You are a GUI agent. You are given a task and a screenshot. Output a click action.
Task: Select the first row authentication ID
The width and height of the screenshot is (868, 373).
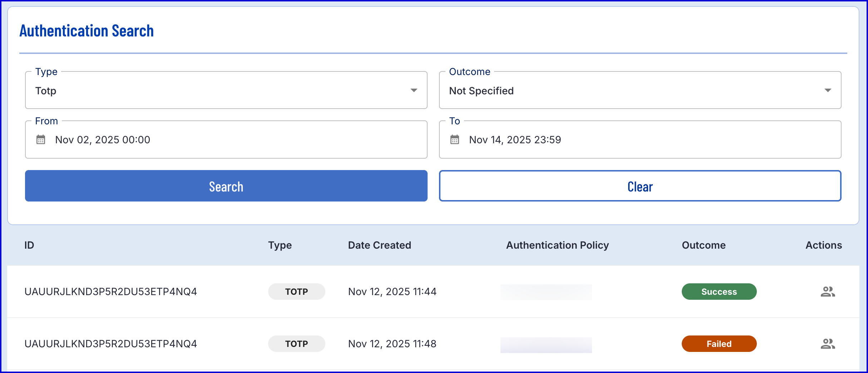tap(110, 292)
